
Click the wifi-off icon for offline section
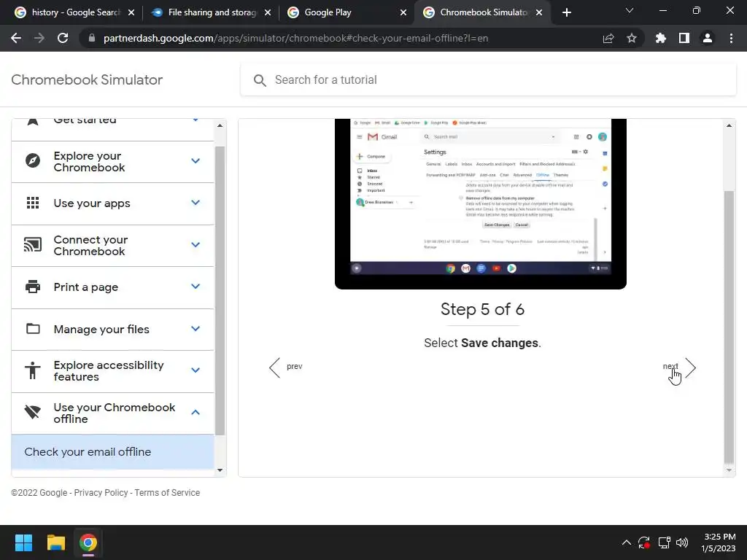[33, 412]
